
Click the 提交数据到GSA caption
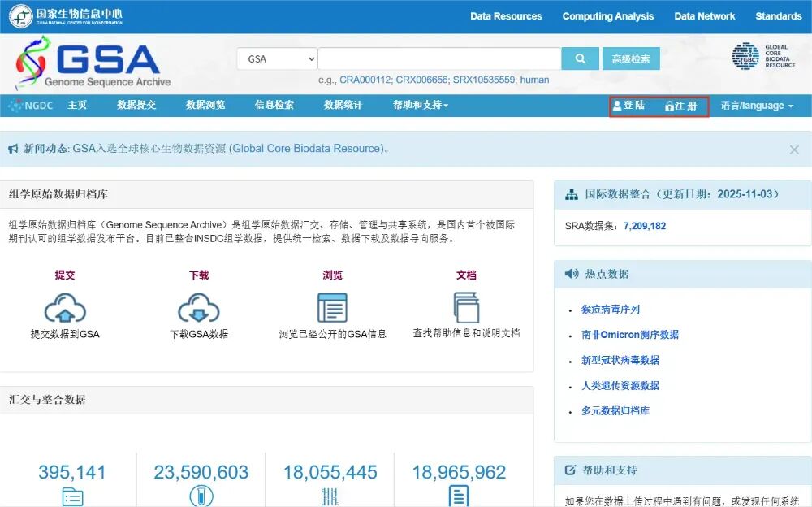click(65, 335)
